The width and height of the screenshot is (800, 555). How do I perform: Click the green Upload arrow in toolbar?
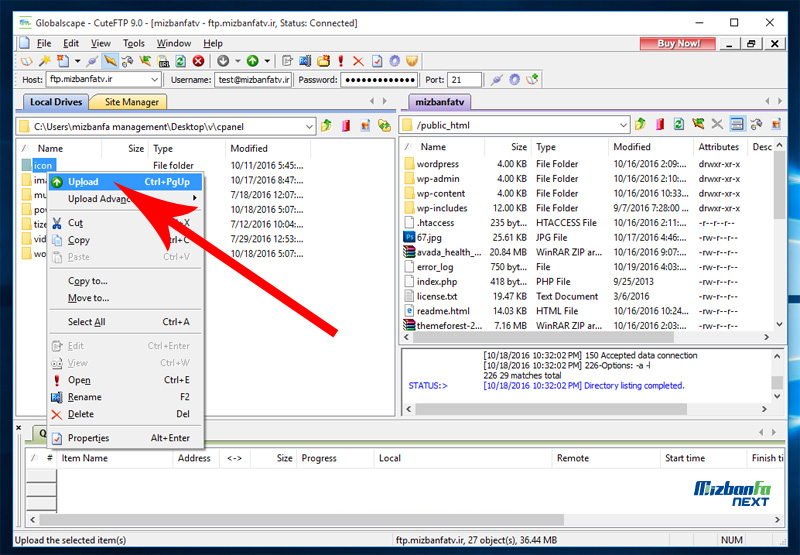(253, 61)
